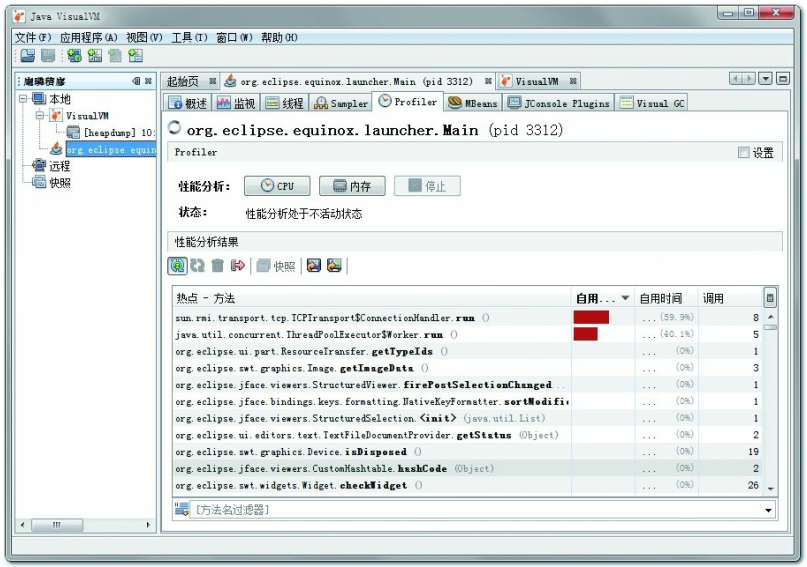Click the 快照 snapshot button
The width and height of the screenshot is (807, 567).
tap(276, 266)
